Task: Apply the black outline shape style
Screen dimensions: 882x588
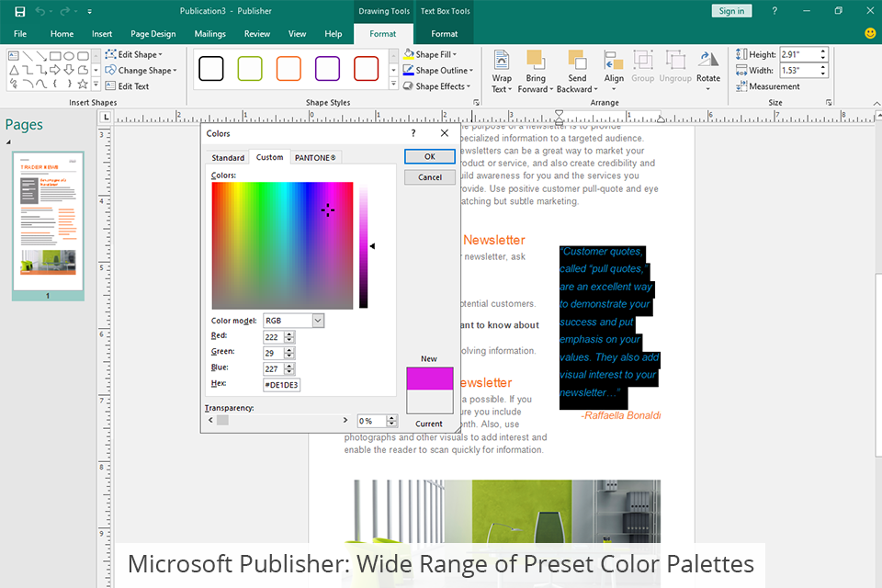Action: [211, 69]
